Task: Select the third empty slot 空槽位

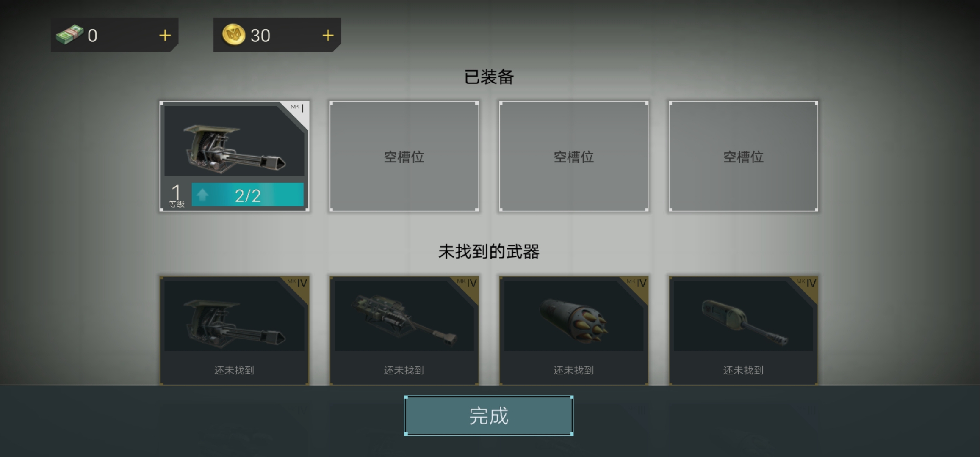Action: coord(574,156)
